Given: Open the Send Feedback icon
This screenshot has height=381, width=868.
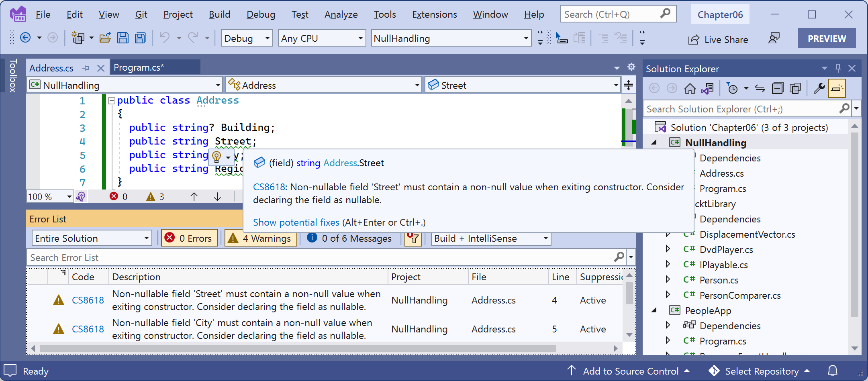Looking at the screenshot, I should pyautogui.click(x=774, y=38).
